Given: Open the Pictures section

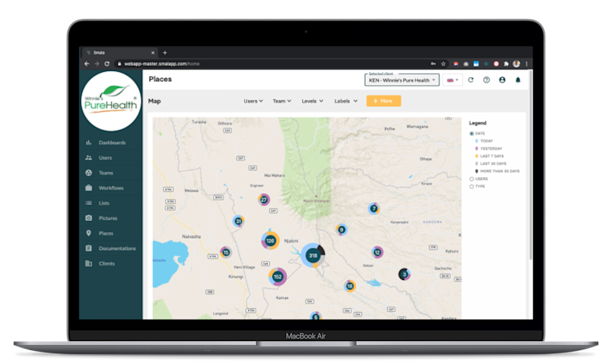Looking at the screenshot, I should point(108,218).
